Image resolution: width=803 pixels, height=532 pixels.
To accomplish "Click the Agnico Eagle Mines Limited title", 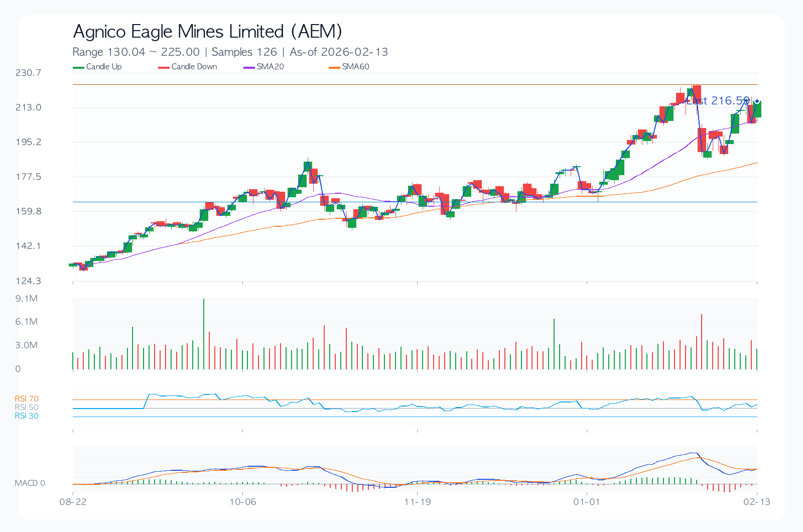I will coord(207,32).
